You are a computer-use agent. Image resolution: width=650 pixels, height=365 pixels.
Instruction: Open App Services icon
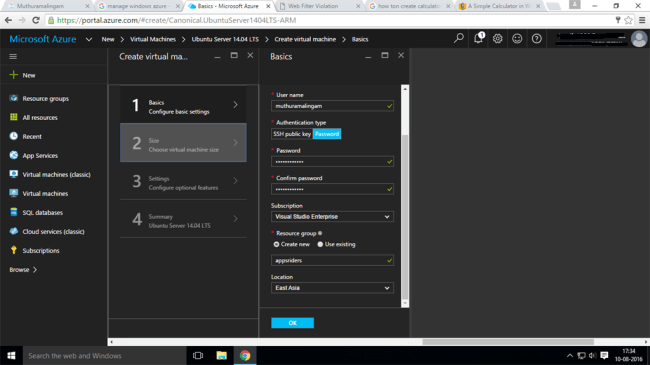coord(14,155)
